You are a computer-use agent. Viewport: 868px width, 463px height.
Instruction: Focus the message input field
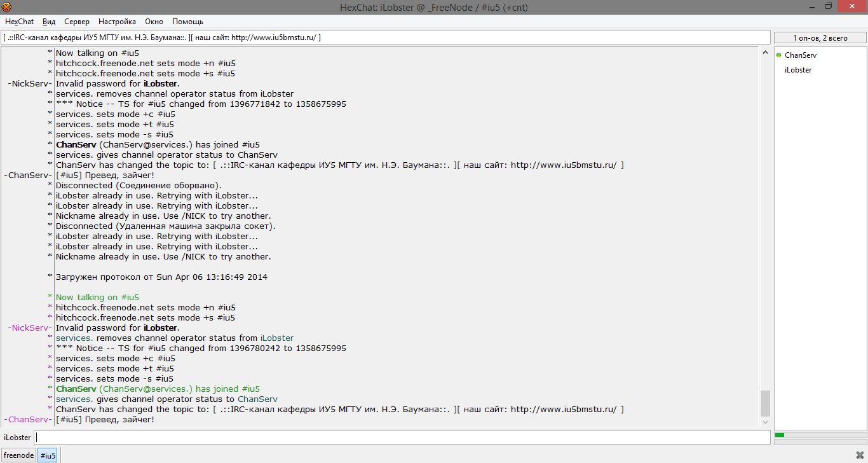402,438
